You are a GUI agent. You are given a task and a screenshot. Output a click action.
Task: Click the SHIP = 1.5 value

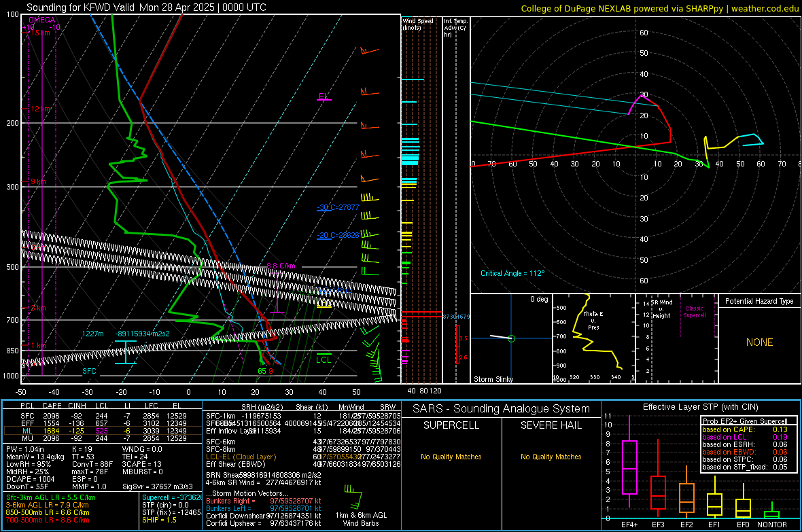159,520
